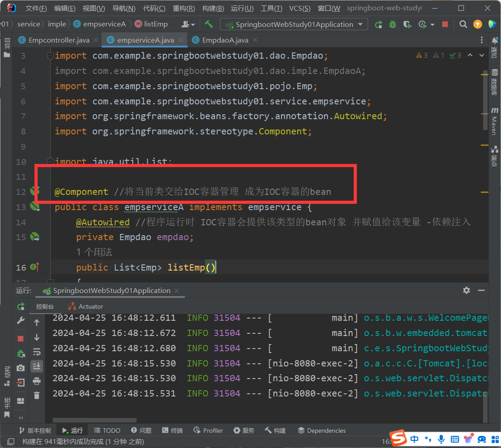
Task: Click the hammer build project icon
Action: pos(209,24)
